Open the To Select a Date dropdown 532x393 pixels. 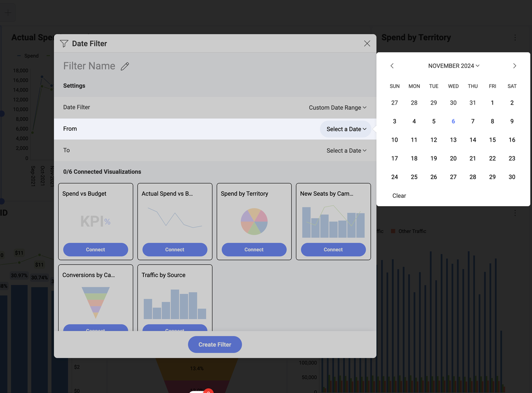(x=346, y=151)
